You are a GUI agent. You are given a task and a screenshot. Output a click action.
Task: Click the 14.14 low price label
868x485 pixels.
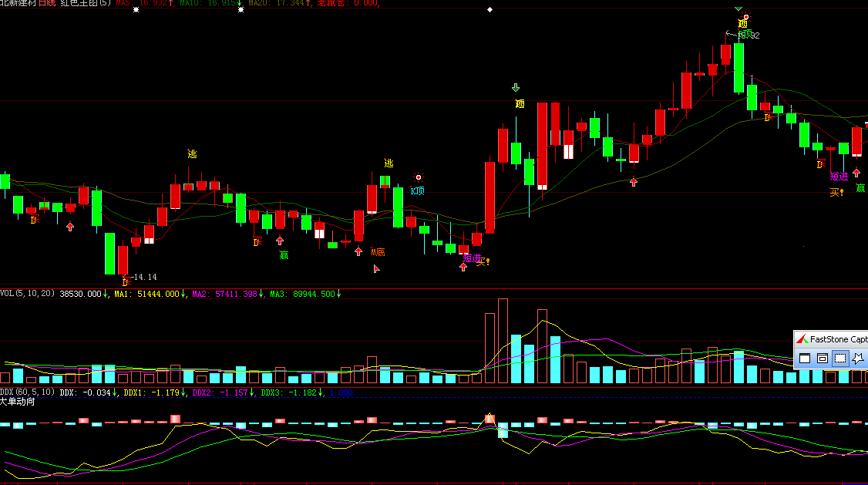coord(145,277)
